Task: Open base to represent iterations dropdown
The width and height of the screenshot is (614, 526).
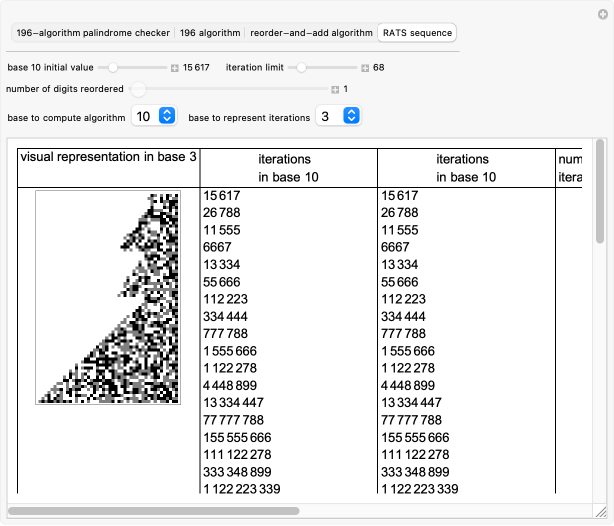Action: tap(339, 116)
